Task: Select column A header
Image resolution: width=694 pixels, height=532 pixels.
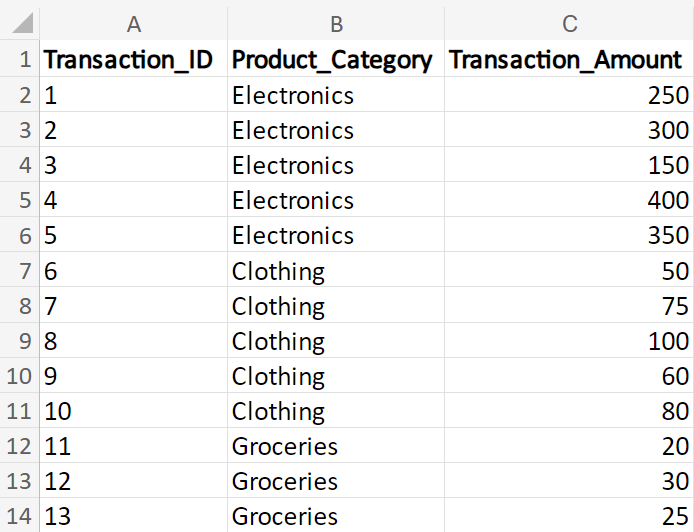Action: 134,24
